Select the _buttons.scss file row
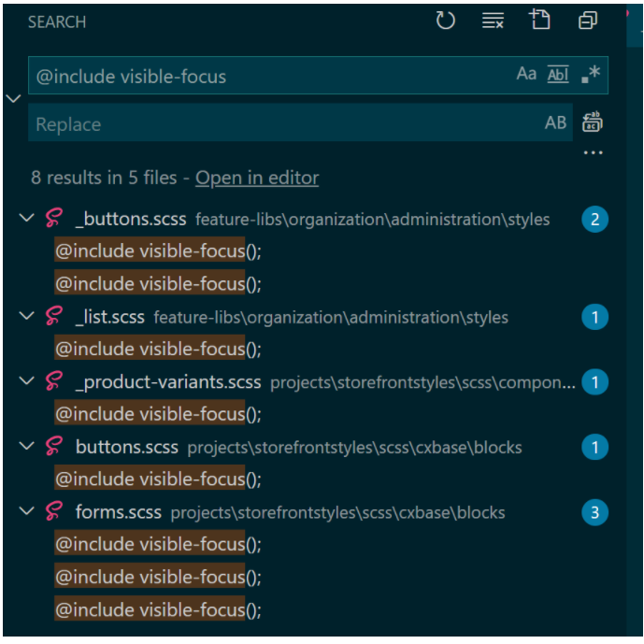 point(314,219)
